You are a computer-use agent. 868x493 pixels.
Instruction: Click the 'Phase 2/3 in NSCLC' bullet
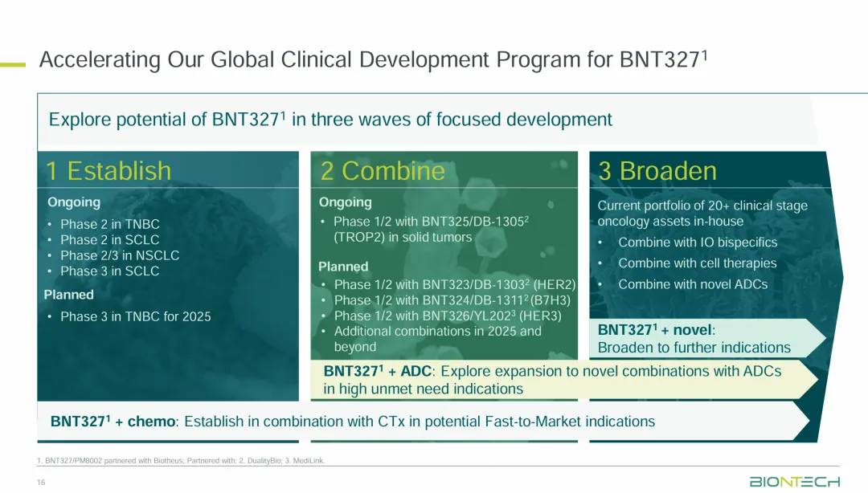click(x=120, y=255)
